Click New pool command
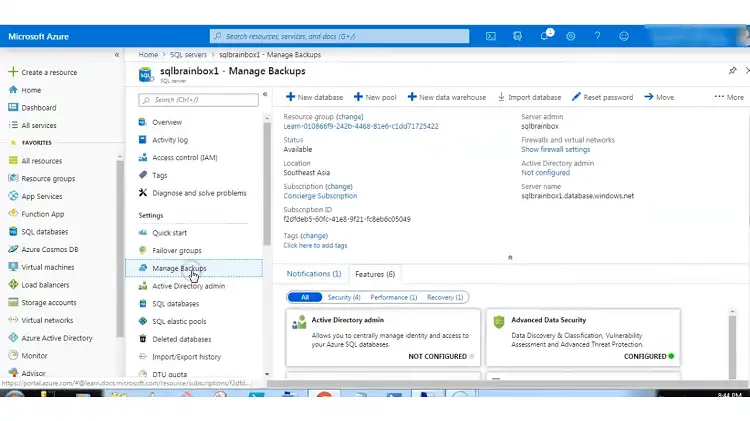The image size is (750, 421). [375, 97]
